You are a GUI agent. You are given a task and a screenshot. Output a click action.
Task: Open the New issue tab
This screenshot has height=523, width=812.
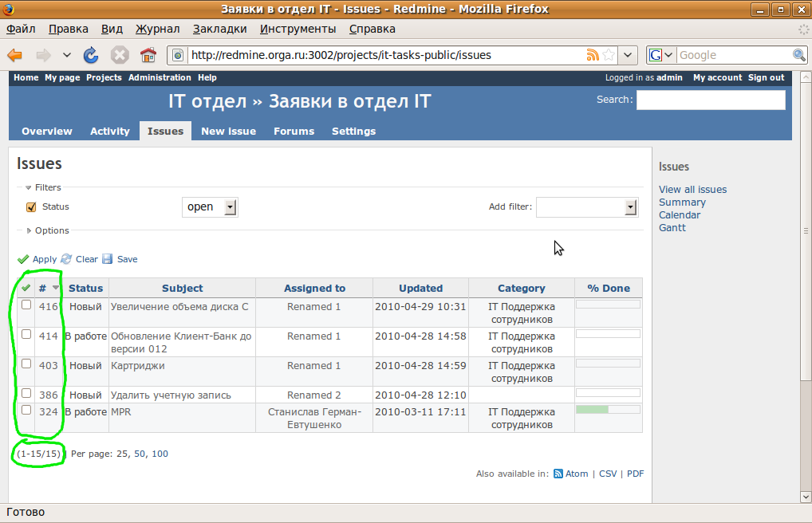pos(228,132)
